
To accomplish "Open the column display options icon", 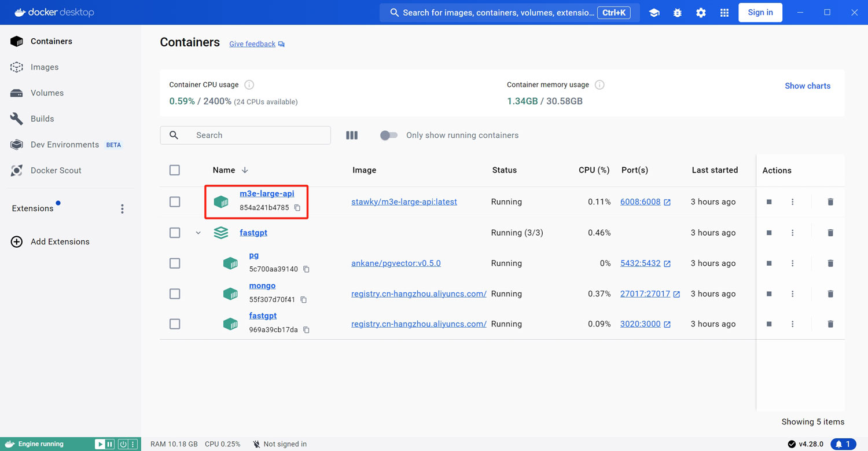I will (x=352, y=135).
